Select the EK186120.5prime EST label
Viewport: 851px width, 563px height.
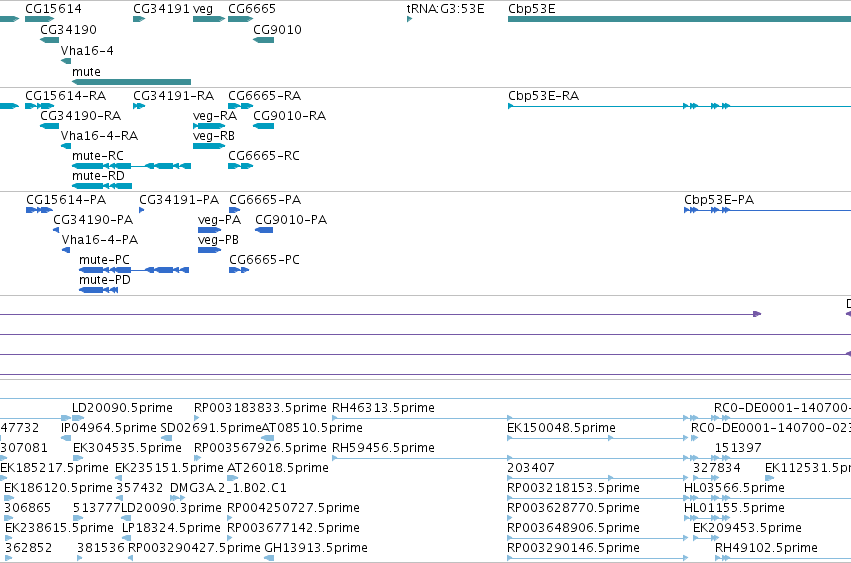pyautogui.click(x=58, y=488)
